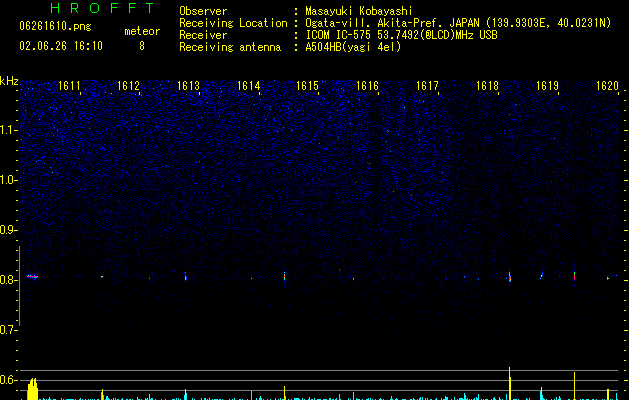Click the 0.9 frequency axis label
The width and height of the screenshot is (629, 400).
click(x=9, y=230)
